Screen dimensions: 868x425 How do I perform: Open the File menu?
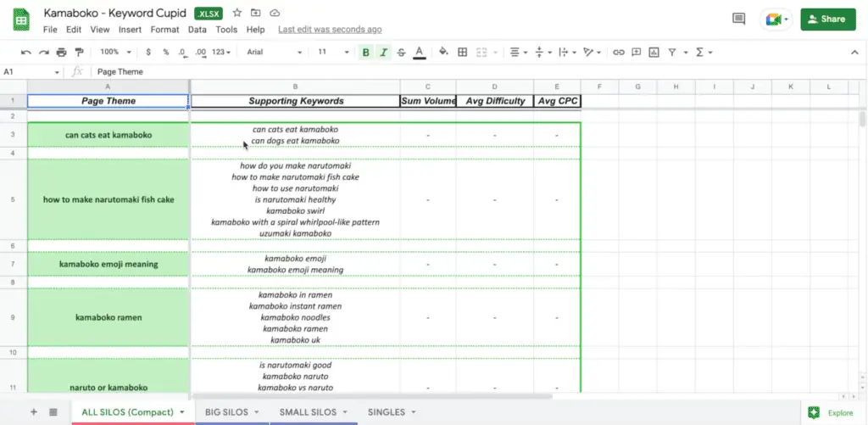(50, 30)
